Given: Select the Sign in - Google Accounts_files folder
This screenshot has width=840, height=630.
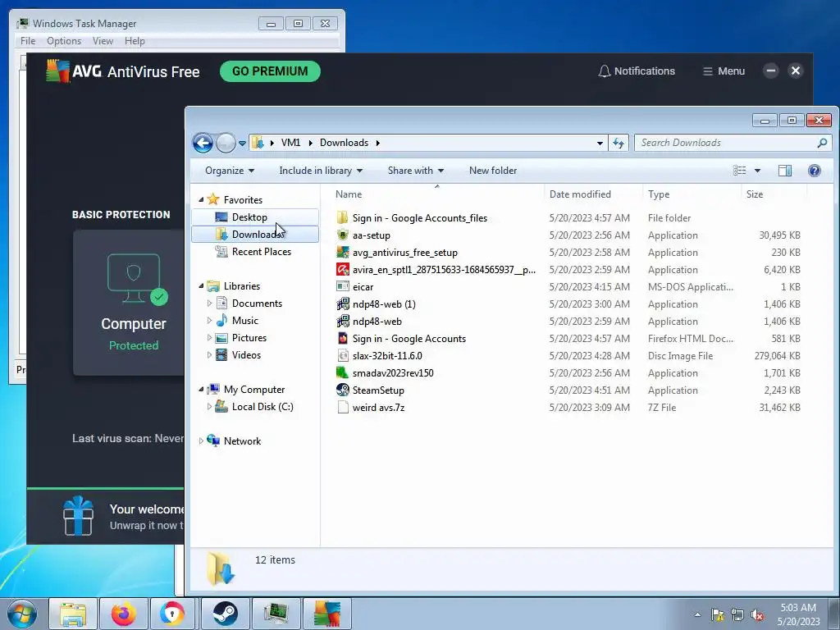Looking at the screenshot, I should [419, 218].
